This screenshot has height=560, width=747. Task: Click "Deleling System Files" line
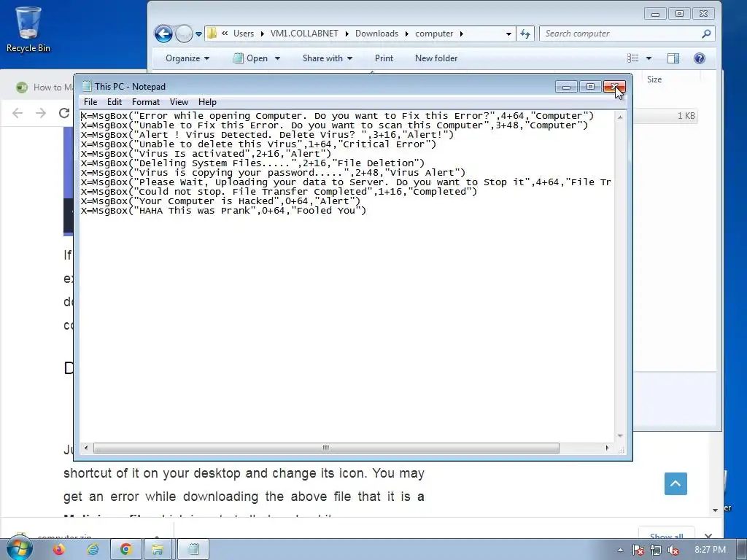(252, 163)
